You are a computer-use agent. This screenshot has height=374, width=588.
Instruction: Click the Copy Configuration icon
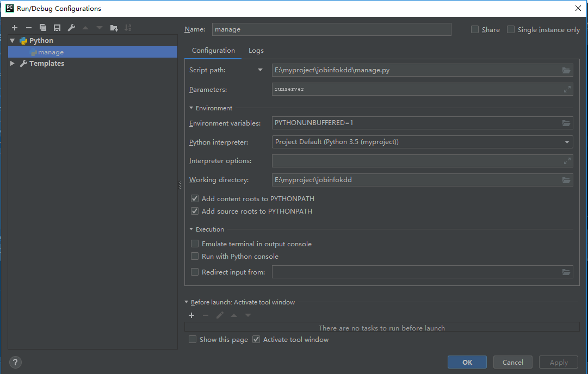[x=43, y=28]
